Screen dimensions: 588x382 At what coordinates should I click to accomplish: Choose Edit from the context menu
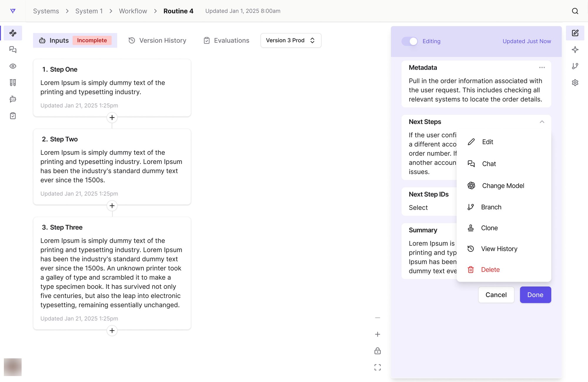(504, 142)
